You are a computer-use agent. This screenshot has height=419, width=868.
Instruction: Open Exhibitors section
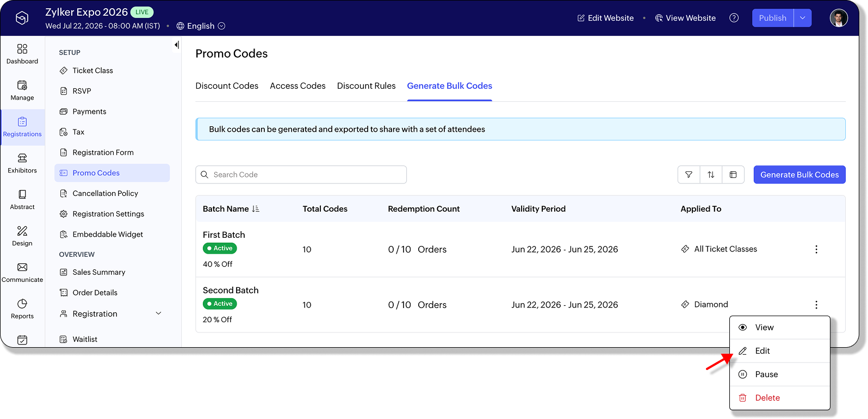click(x=22, y=164)
